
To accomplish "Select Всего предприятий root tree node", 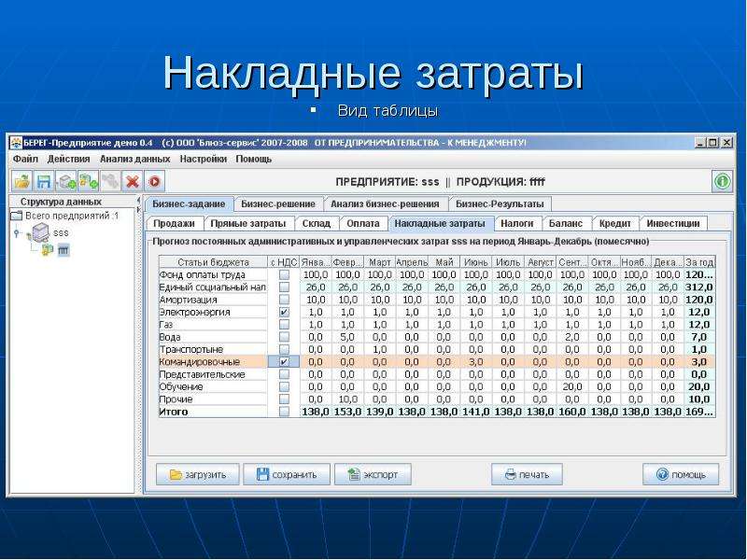I will point(65,216).
